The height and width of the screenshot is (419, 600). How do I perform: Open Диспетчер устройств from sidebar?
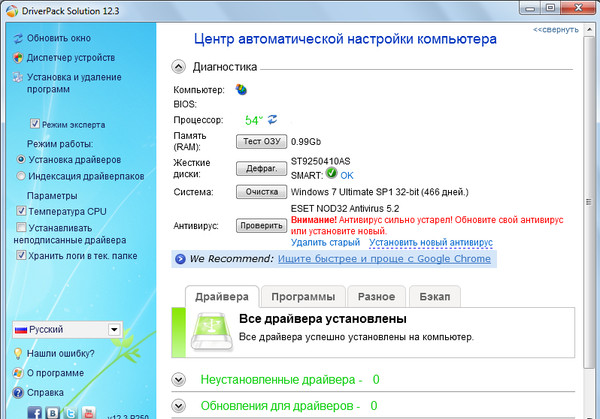71,58
